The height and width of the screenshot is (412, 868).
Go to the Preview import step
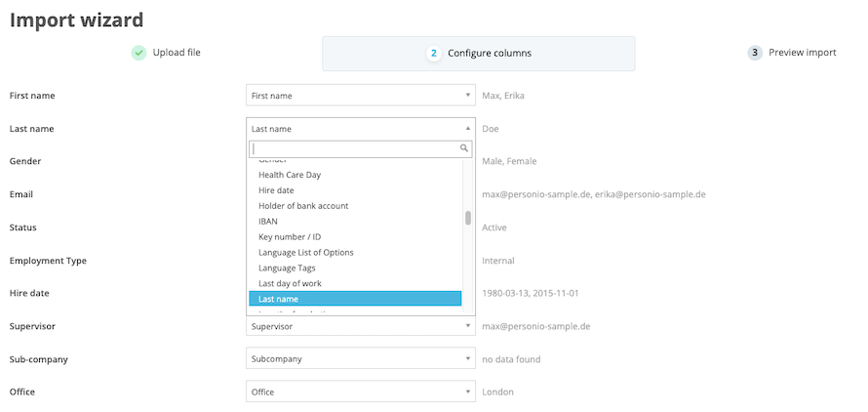[801, 53]
